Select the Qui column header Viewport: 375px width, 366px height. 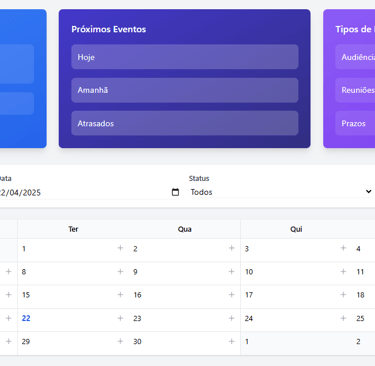coord(296,229)
